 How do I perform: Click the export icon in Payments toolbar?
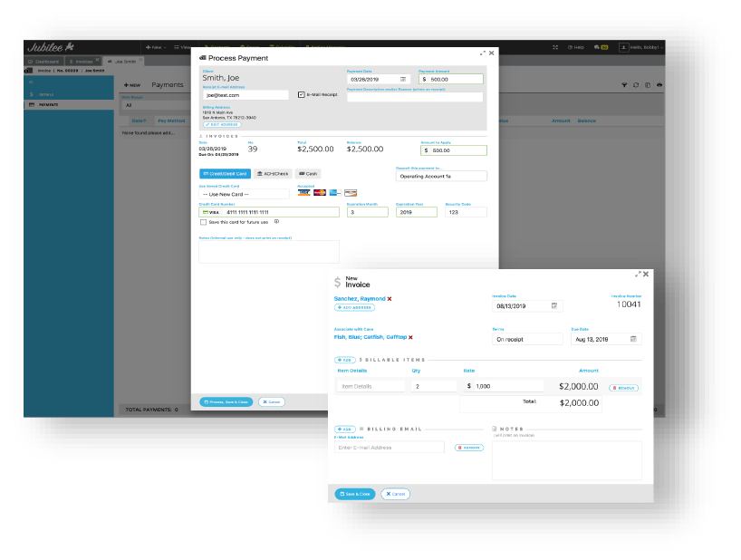click(x=648, y=85)
